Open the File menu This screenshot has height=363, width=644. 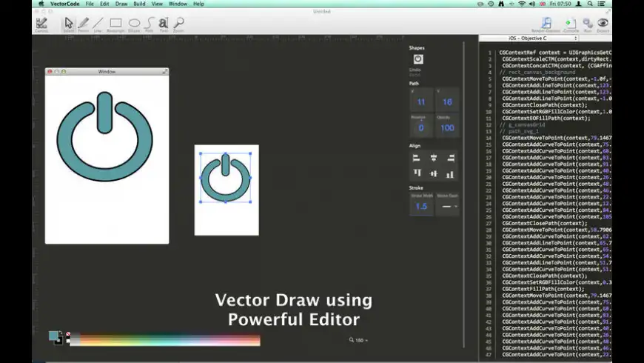coord(90,4)
